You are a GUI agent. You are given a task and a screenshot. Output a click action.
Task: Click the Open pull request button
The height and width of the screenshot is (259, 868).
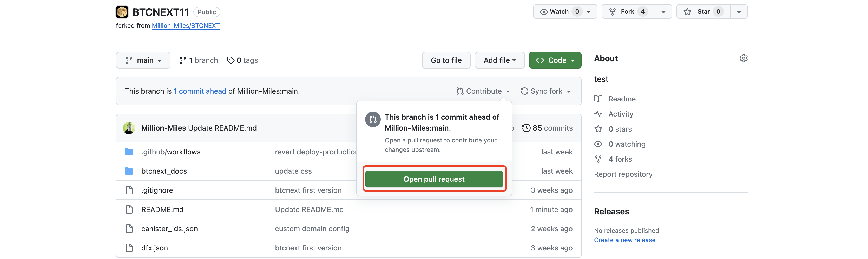point(434,179)
